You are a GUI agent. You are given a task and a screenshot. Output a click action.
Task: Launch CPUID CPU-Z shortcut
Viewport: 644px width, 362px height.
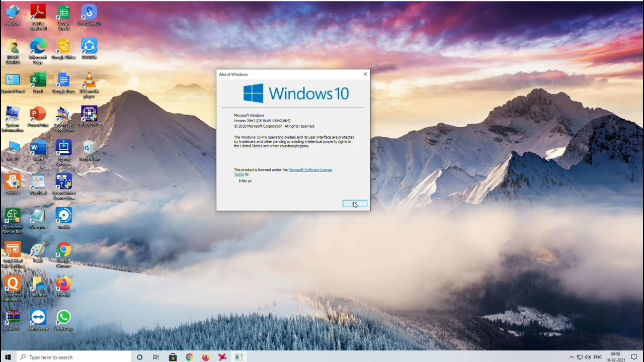click(x=89, y=117)
